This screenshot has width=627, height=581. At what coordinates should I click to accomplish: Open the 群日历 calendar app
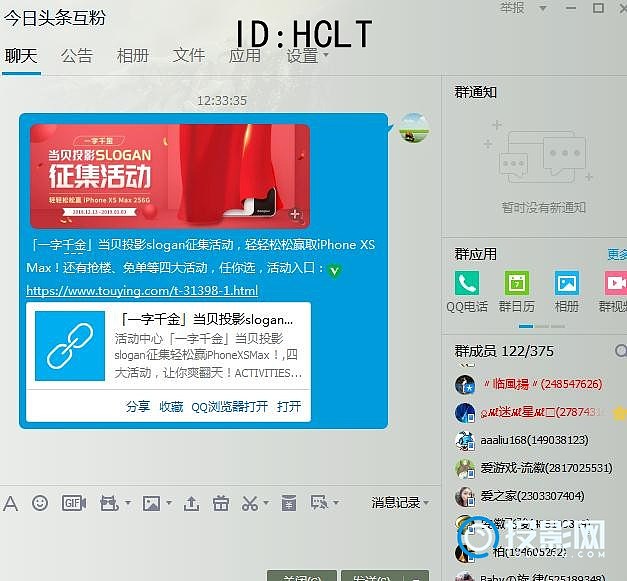pyautogui.click(x=517, y=283)
